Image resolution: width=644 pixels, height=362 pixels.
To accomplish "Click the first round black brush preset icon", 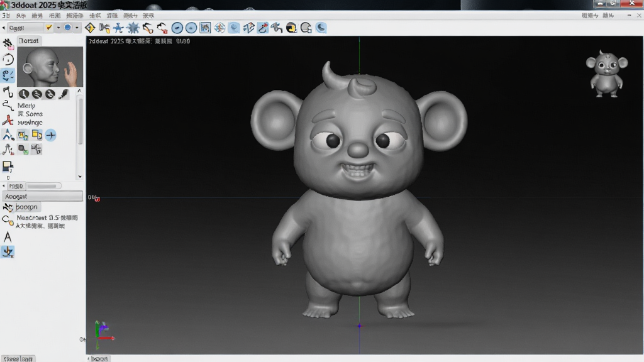I will (24, 94).
